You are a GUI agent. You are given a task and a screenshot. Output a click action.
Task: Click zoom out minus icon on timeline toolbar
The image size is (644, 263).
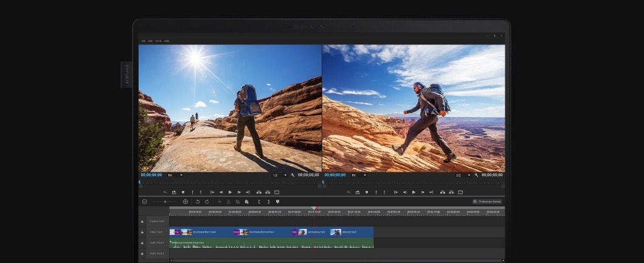click(x=145, y=202)
